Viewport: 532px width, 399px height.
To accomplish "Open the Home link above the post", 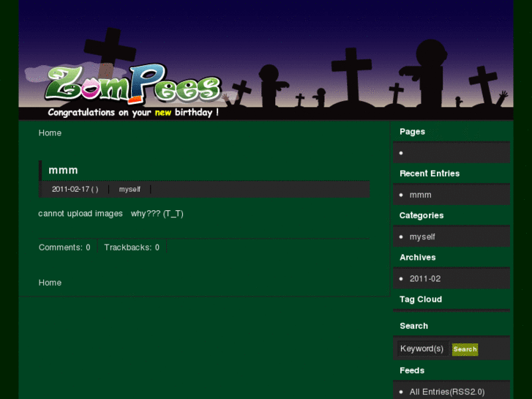I will click(50, 133).
